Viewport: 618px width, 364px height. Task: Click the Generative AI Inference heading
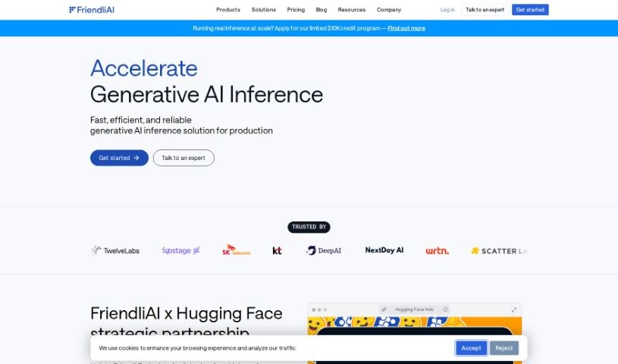(206, 95)
